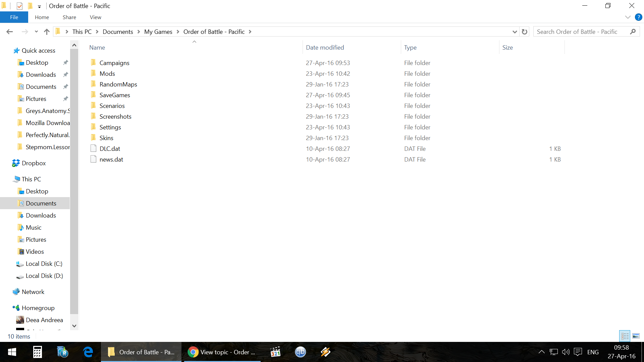Click the ENG language indicator

(593, 352)
